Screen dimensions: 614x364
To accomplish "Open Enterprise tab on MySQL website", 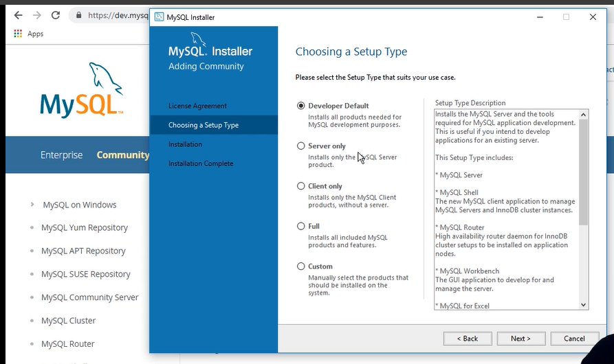I will [61, 155].
